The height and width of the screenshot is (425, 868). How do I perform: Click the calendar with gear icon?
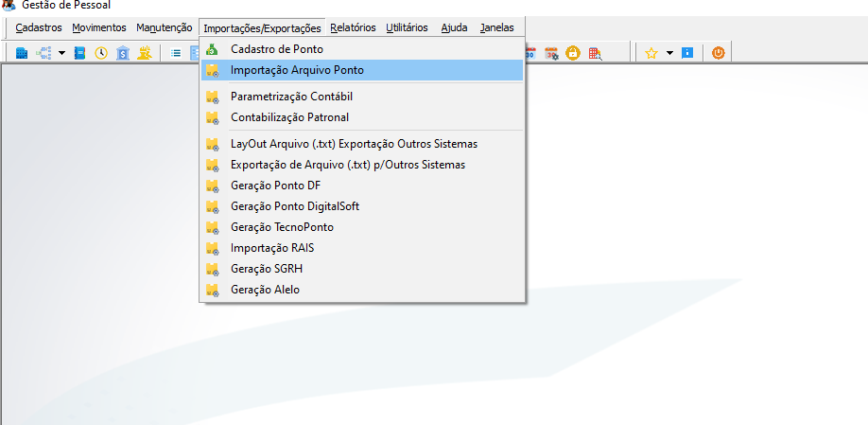pos(551,53)
